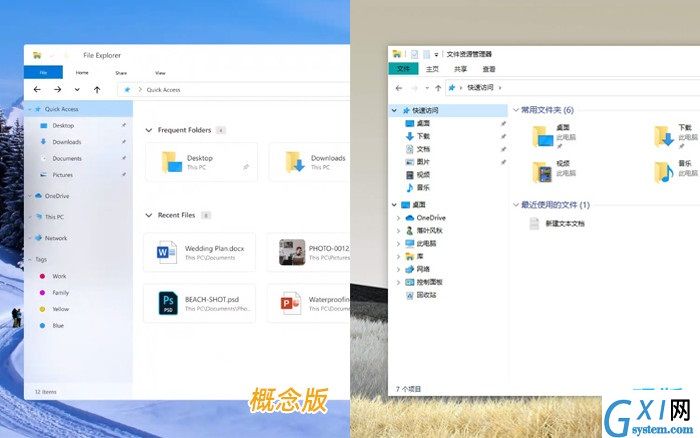Select the Network icon in the concept sidebar
700x438 pixels.
click(38, 238)
